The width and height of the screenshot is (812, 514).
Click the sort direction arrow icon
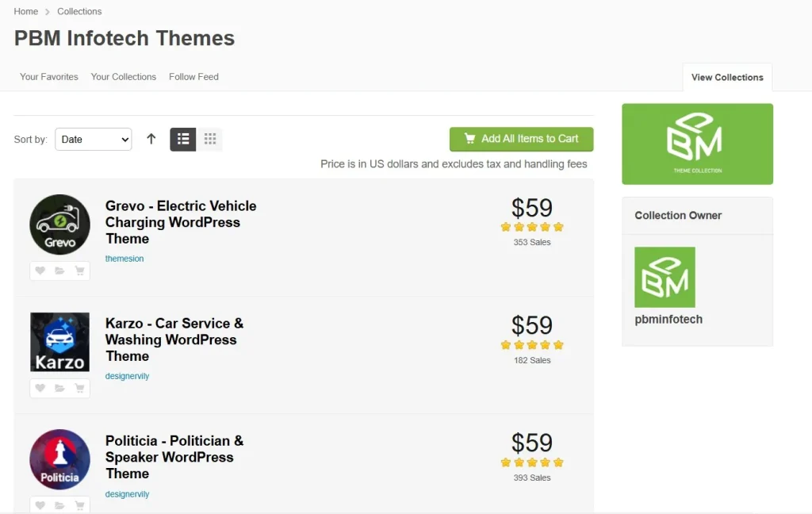coord(151,139)
